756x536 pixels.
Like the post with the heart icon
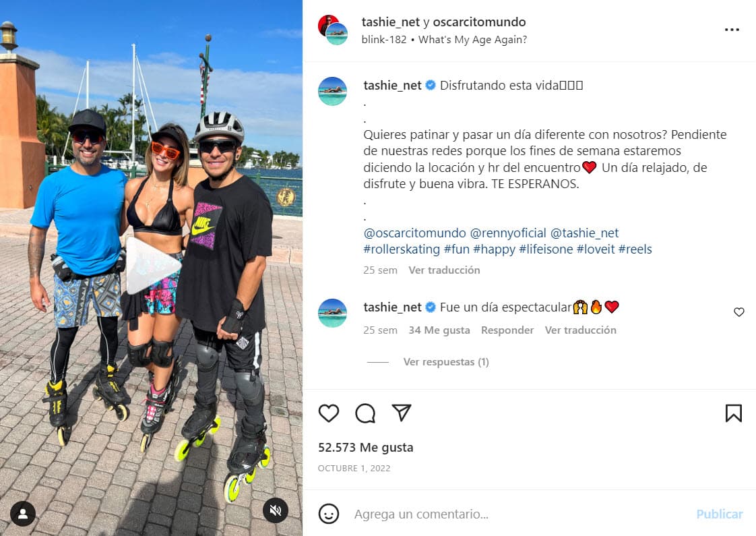coord(329,413)
